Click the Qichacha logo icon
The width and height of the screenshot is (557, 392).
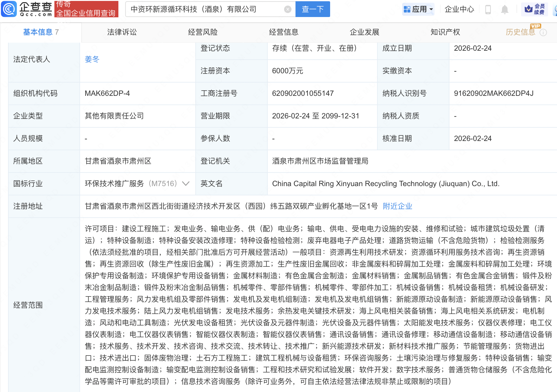pyautogui.click(x=9, y=9)
